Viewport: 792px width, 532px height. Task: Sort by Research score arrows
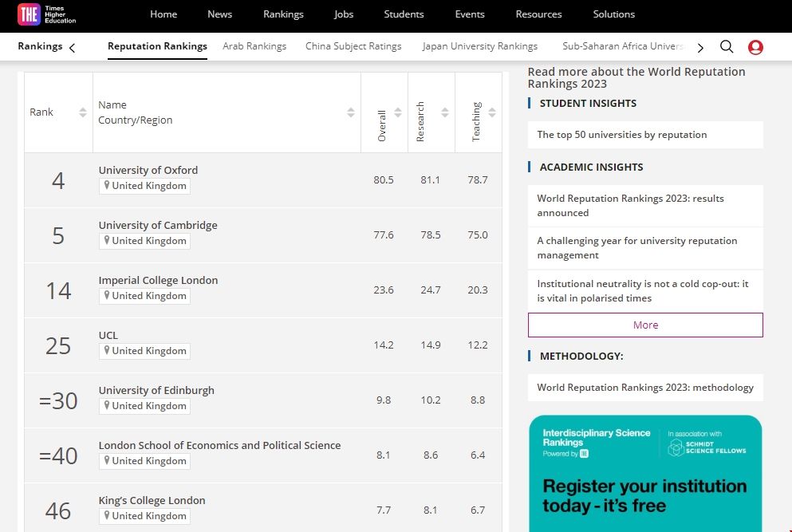(x=445, y=112)
